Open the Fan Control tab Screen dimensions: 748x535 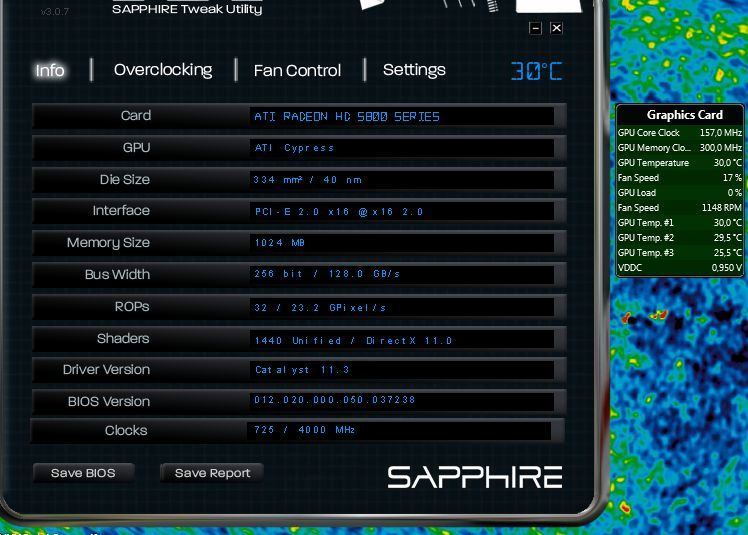tap(297, 71)
